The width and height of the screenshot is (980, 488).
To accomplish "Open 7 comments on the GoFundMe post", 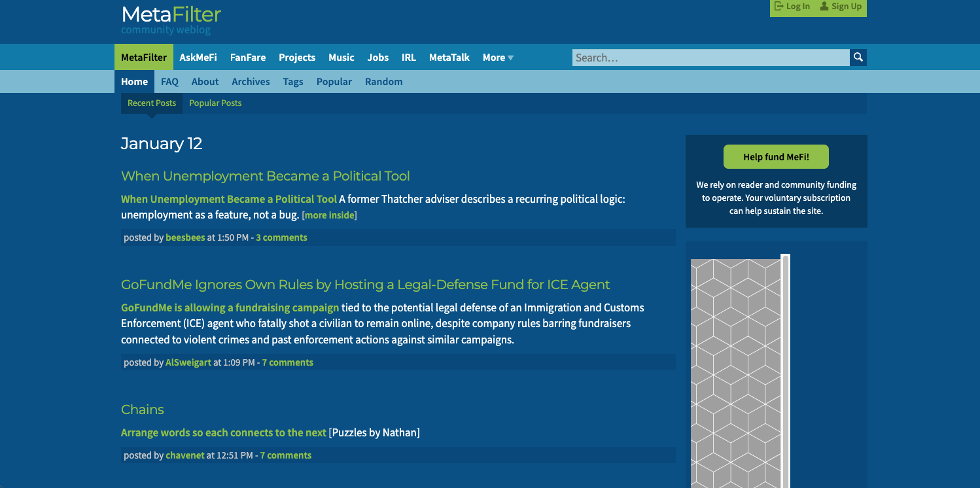I will [287, 362].
